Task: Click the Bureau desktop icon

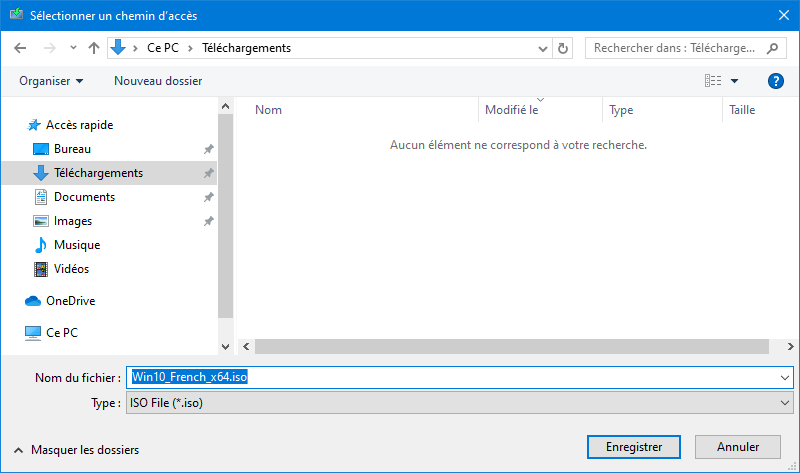Action: point(41,149)
